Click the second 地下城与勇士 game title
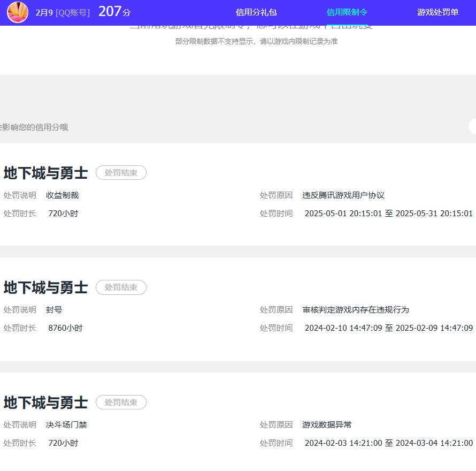Viewport: 476px width, 471px height. coord(44,287)
